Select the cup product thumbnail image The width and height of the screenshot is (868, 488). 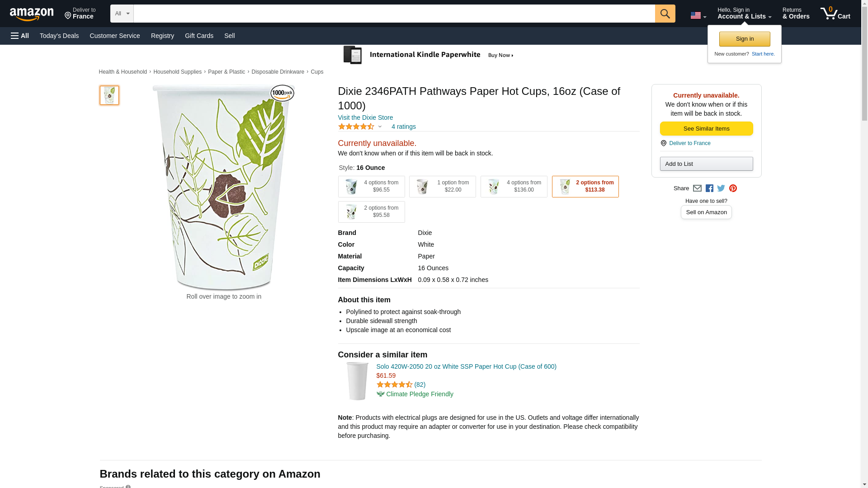click(109, 95)
